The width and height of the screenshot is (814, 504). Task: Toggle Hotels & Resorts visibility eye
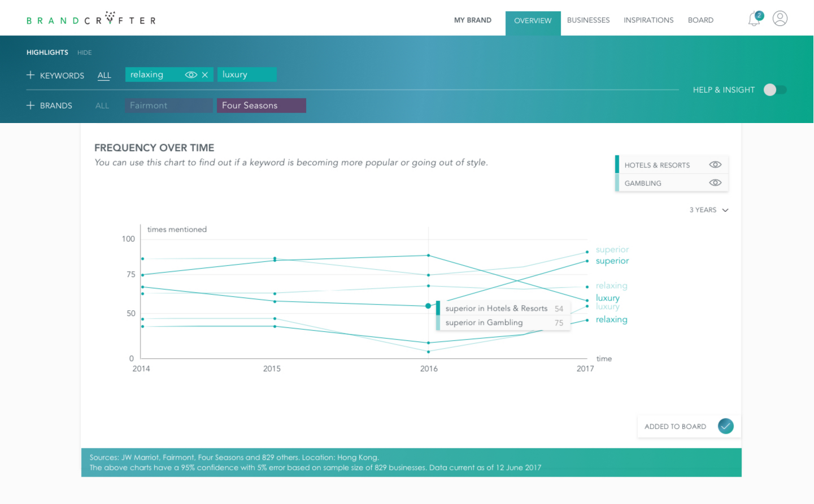(x=715, y=165)
